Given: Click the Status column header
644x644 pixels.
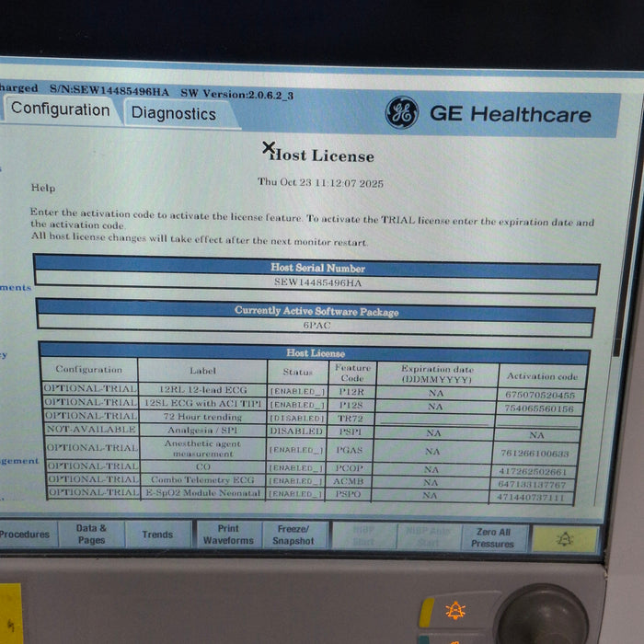Looking at the screenshot, I should pyautogui.click(x=297, y=372).
